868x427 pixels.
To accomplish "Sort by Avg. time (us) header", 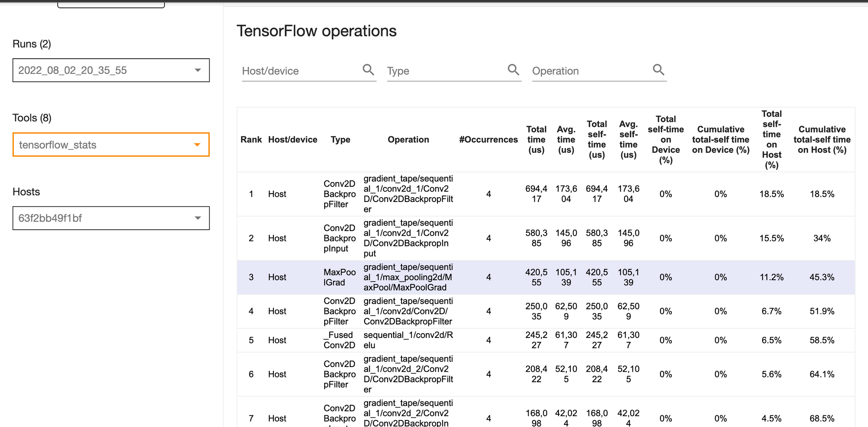I will click(566, 139).
